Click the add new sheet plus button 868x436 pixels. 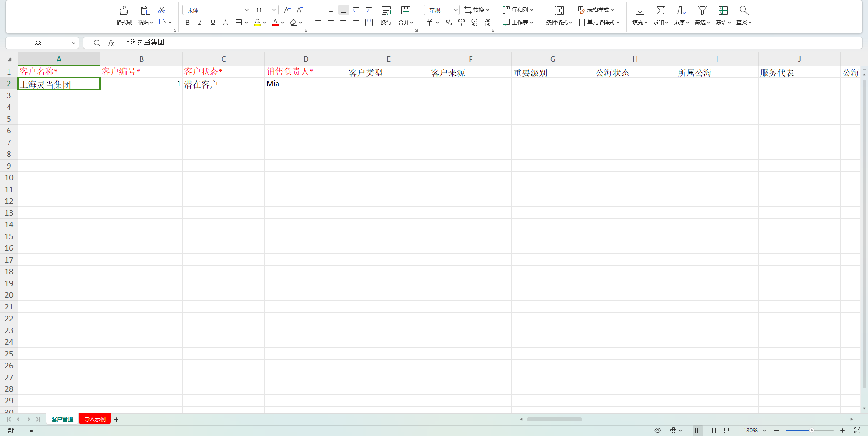pyautogui.click(x=116, y=420)
